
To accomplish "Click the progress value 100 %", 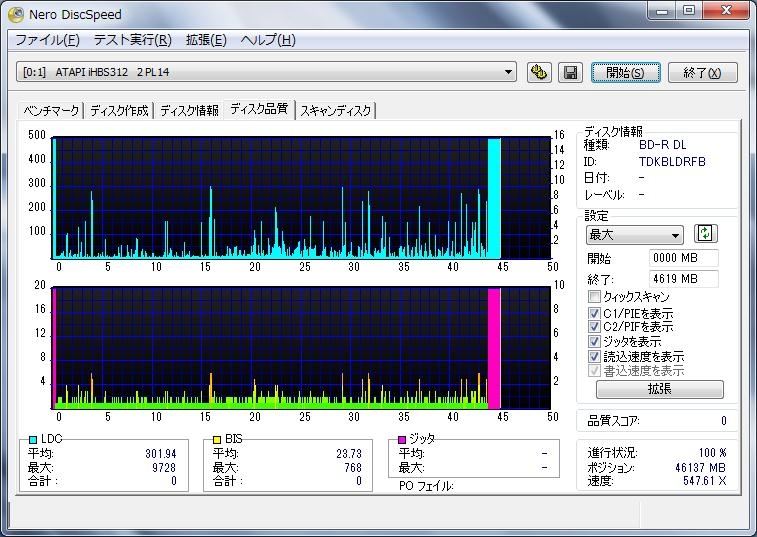I will pyautogui.click(x=712, y=453).
